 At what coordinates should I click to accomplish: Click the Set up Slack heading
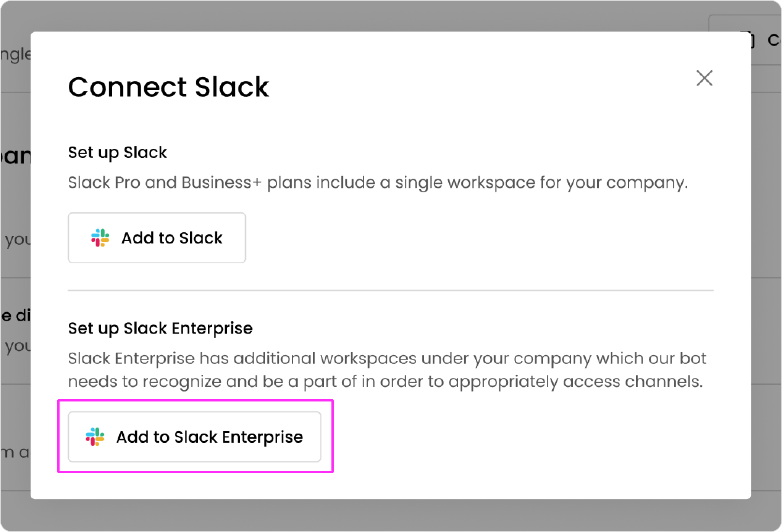pos(117,152)
